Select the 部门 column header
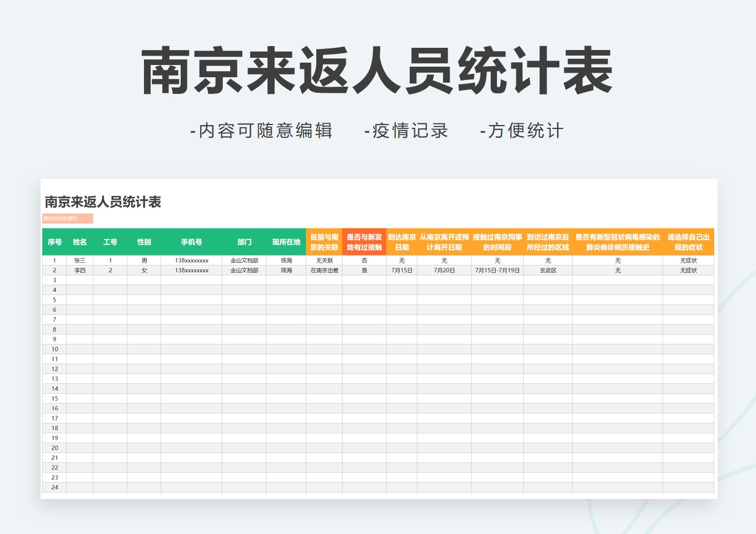 [x=245, y=242]
